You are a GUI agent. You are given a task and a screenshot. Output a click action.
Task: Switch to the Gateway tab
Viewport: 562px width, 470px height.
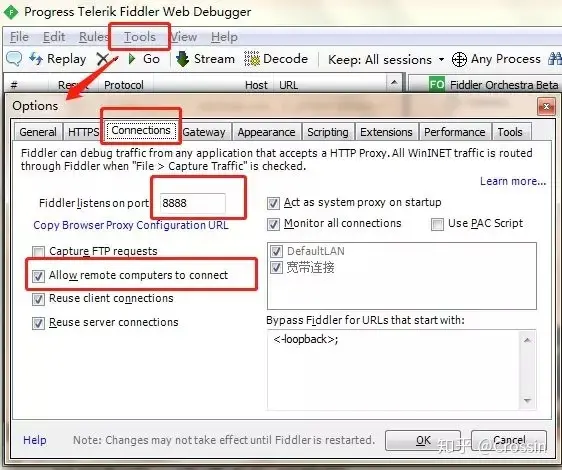click(x=204, y=132)
